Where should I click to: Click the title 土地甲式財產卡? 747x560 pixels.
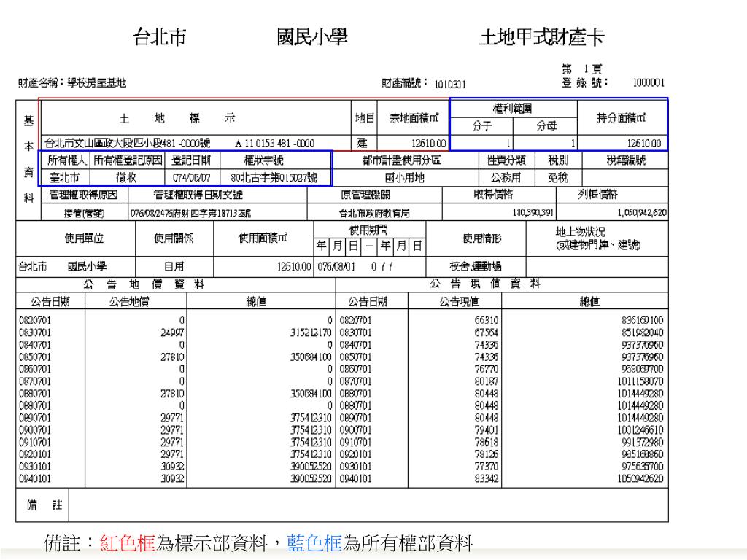[x=542, y=37]
